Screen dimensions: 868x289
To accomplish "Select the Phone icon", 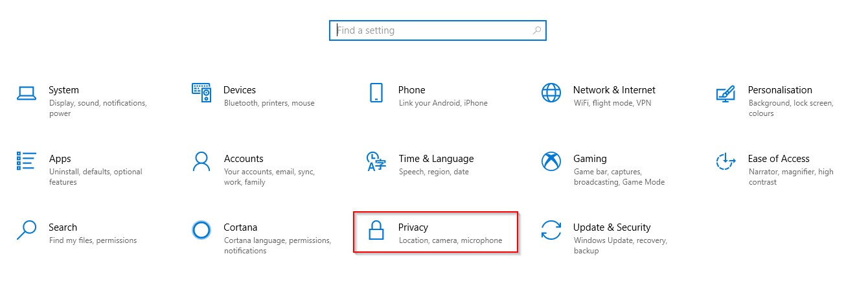I will tap(376, 93).
